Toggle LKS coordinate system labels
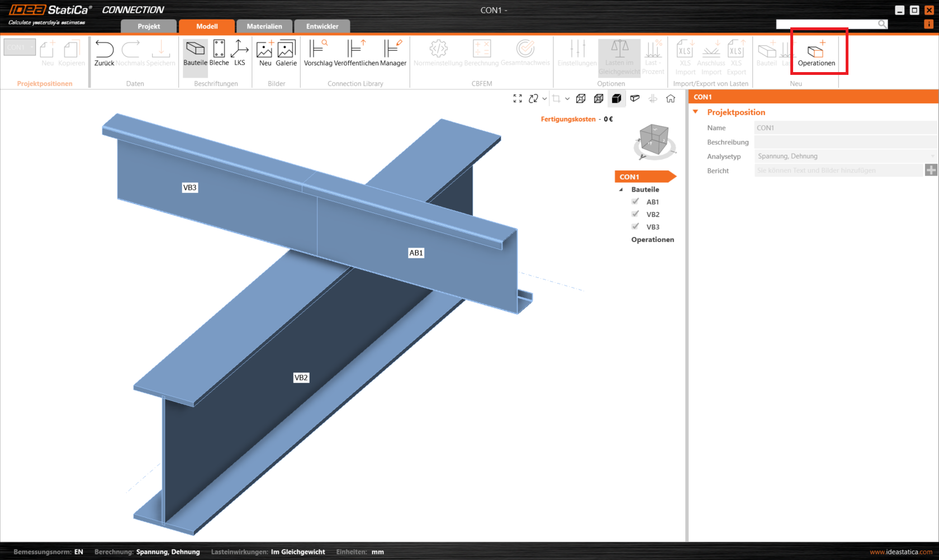The width and height of the screenshot is (939, 560). point(240,54)
